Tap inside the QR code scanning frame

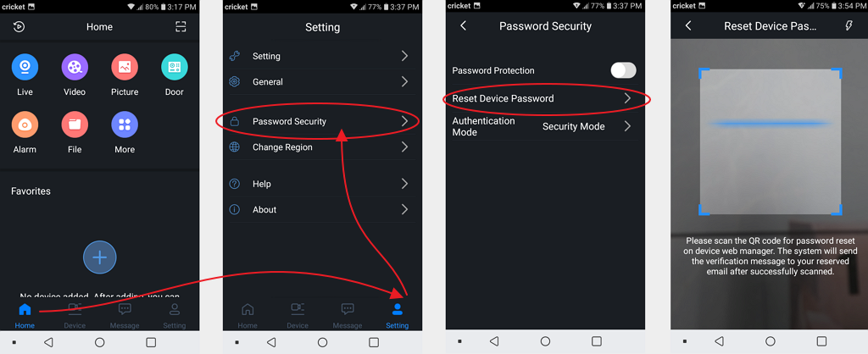[x=771, y=141]
